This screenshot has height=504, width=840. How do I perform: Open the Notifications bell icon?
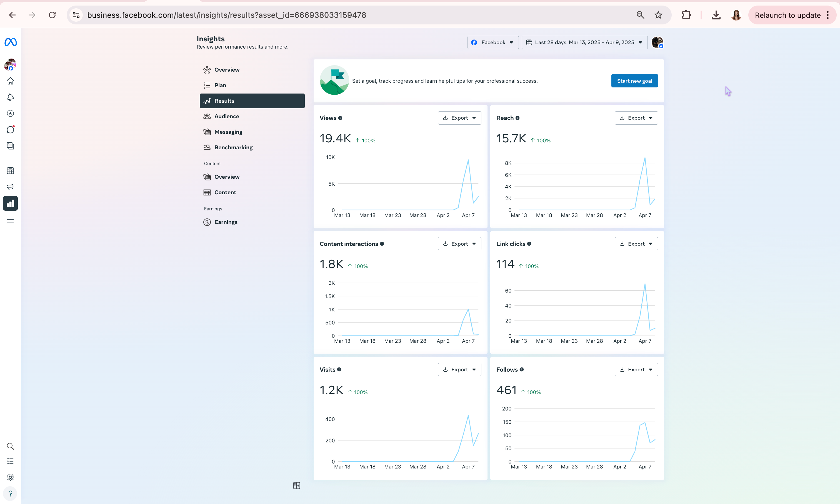(x=11, y=97)
